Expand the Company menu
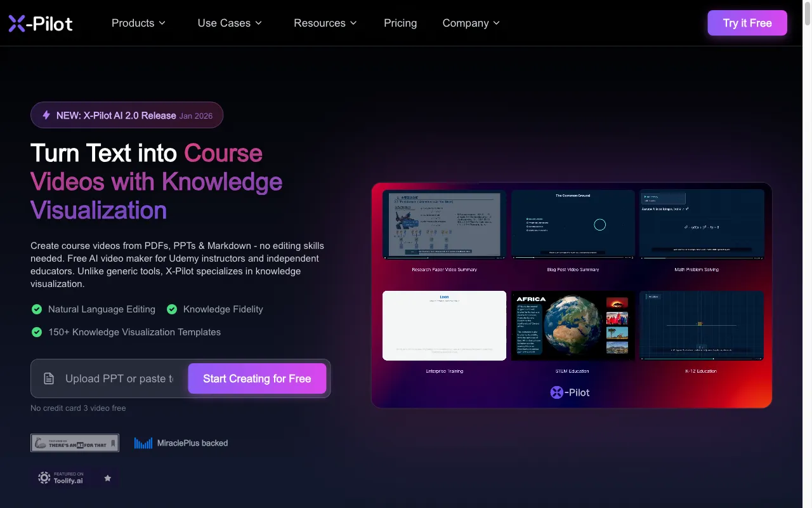 pos(471,23)
